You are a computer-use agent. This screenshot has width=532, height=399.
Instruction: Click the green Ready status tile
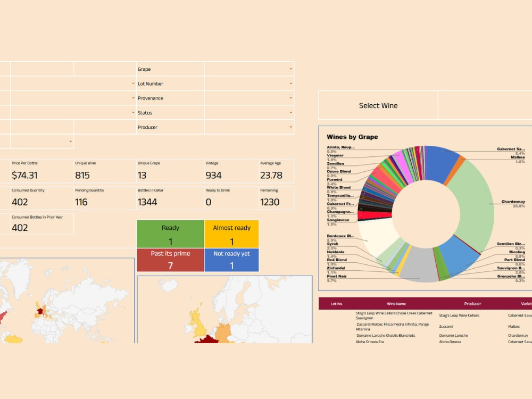tap(170, 234)
